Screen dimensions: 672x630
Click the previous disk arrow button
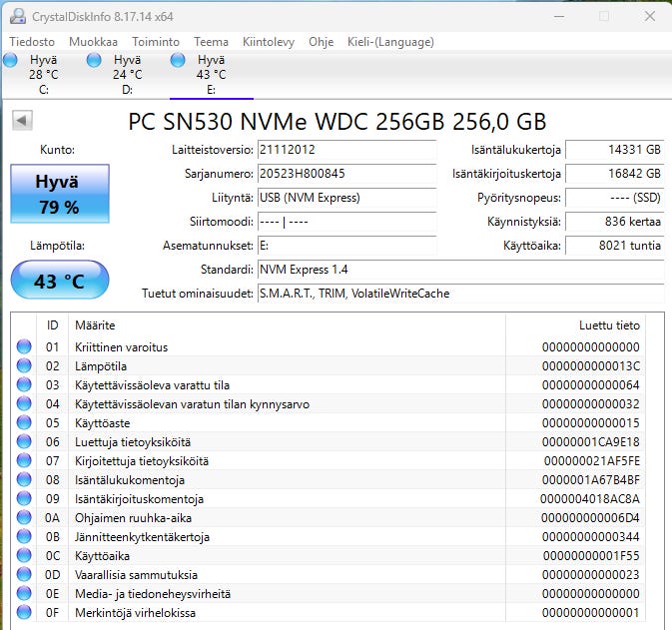coord(22,121)
